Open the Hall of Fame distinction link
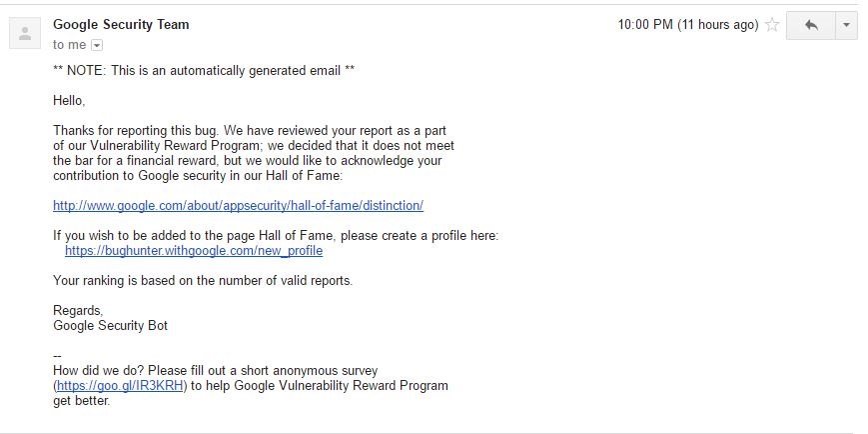 238,205
